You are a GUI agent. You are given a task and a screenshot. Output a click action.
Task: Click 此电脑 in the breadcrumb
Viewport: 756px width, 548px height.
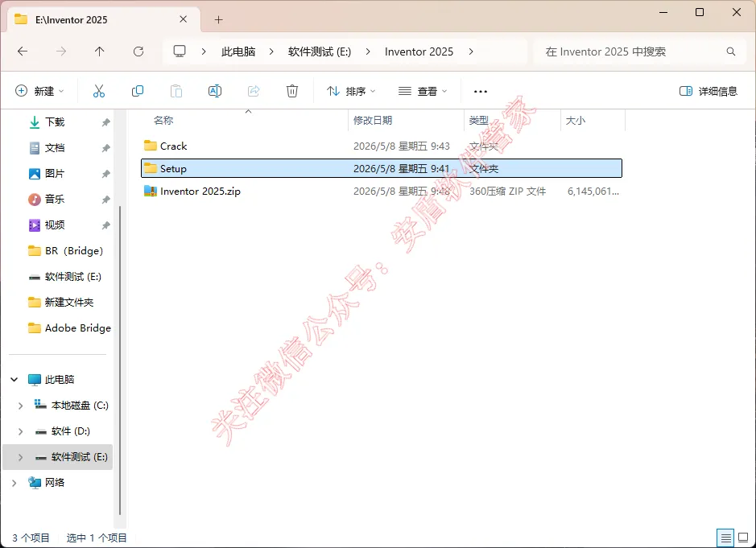pyautogui.click(x=238, y=52)
